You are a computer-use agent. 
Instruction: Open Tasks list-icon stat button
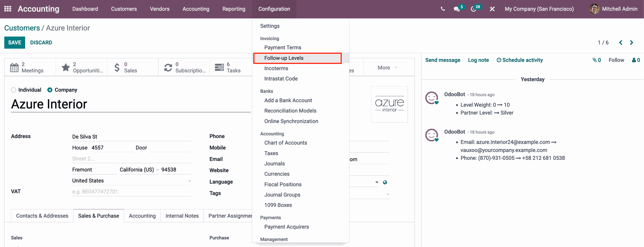click(x=231, y=67)
